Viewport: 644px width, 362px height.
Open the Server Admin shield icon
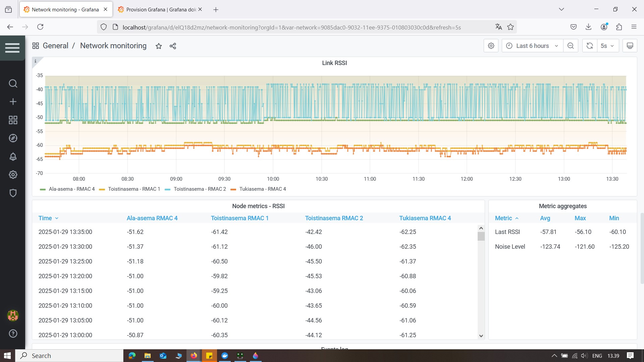coord(13,193)
